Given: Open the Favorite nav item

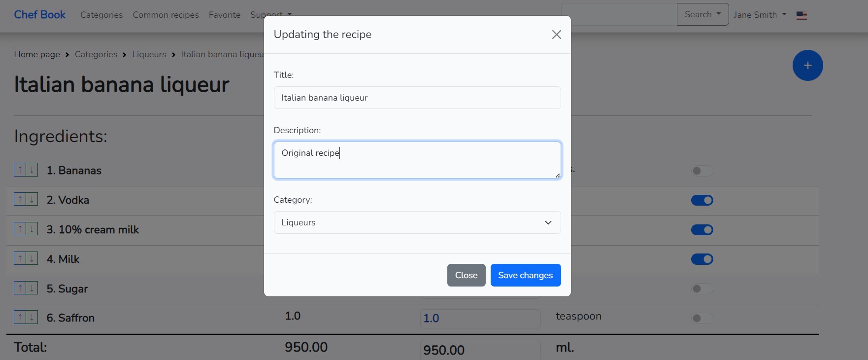Looking at the screenshot, I should [225, 15].
